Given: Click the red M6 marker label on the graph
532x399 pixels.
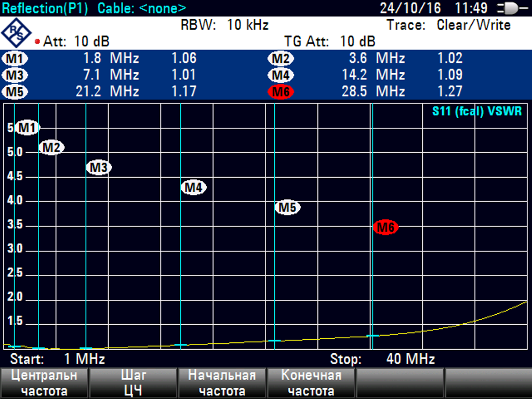Looking at the screenshot, I should pyautogui.click(x=385, y=227).
